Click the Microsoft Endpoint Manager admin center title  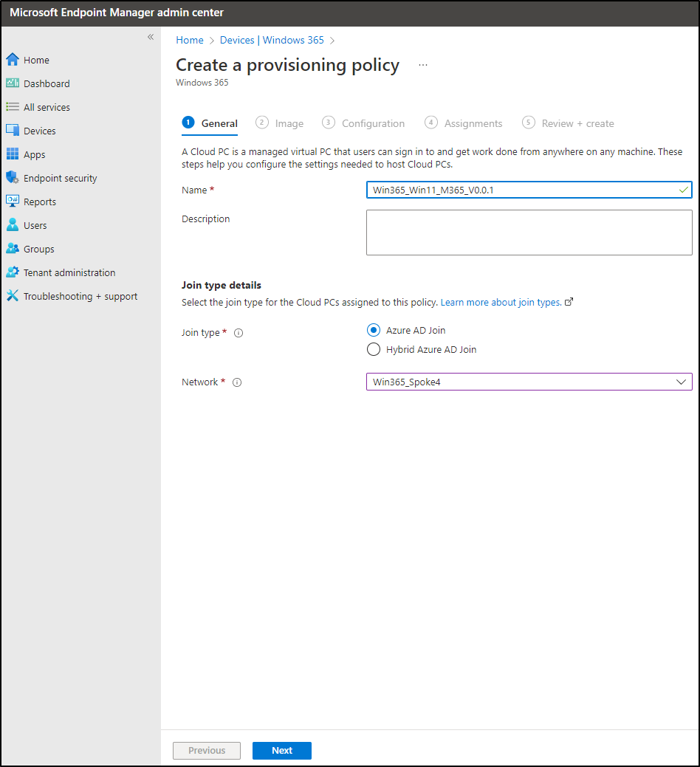[117, 13]
